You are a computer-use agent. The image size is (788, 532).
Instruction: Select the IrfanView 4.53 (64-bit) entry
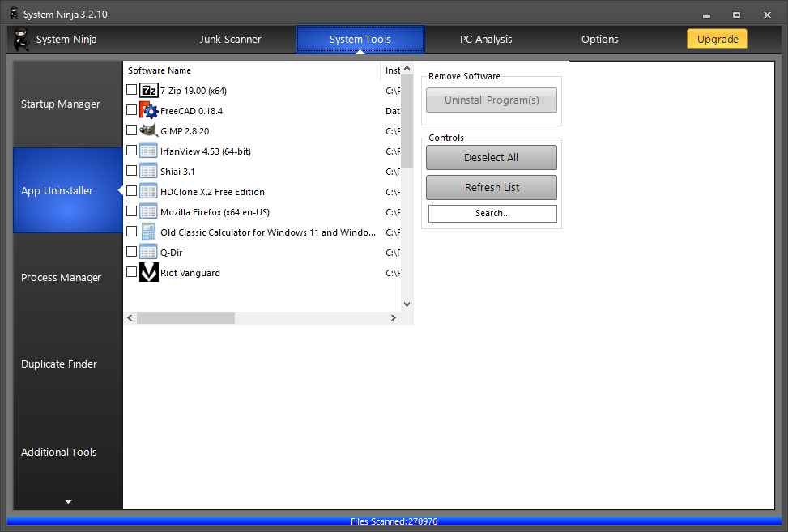(x=206, y=151)
